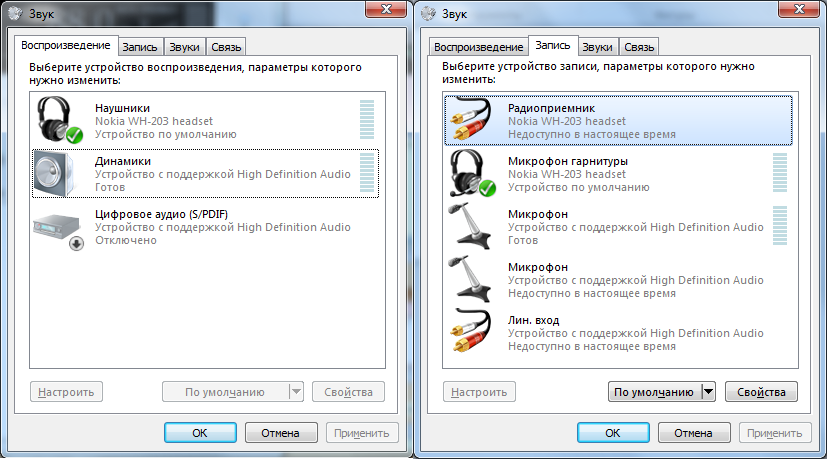The width and height of the screenshot is (827, 459).
Task: Confirm with OK in the recording window
Action: point(613,433)
